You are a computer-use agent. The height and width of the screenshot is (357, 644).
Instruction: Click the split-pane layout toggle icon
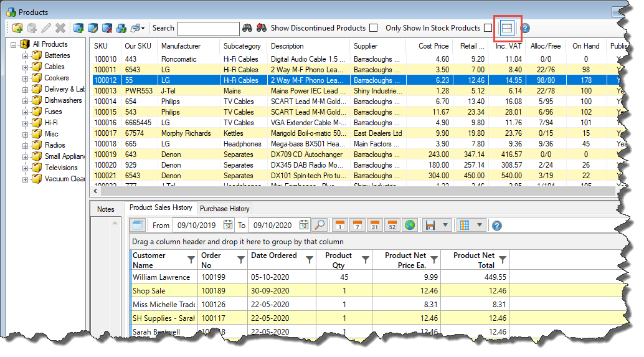pyautogui.click(x=507, y=28)
